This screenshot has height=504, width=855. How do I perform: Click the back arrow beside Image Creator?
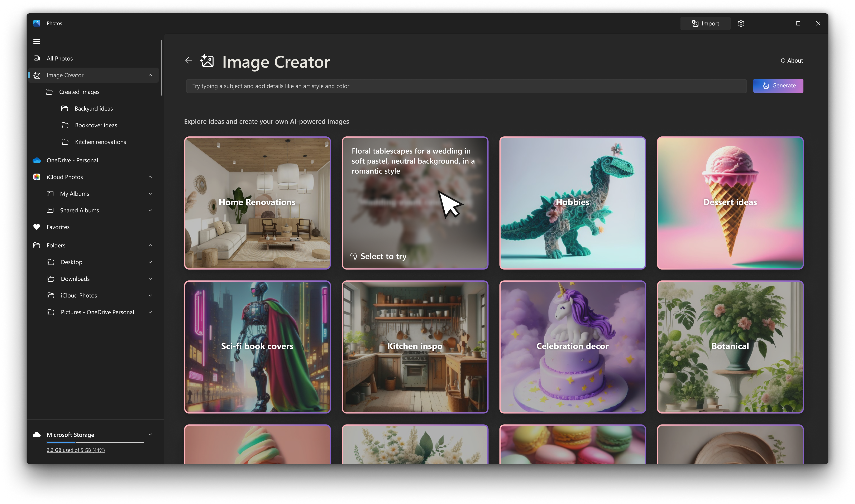point(189,60)
